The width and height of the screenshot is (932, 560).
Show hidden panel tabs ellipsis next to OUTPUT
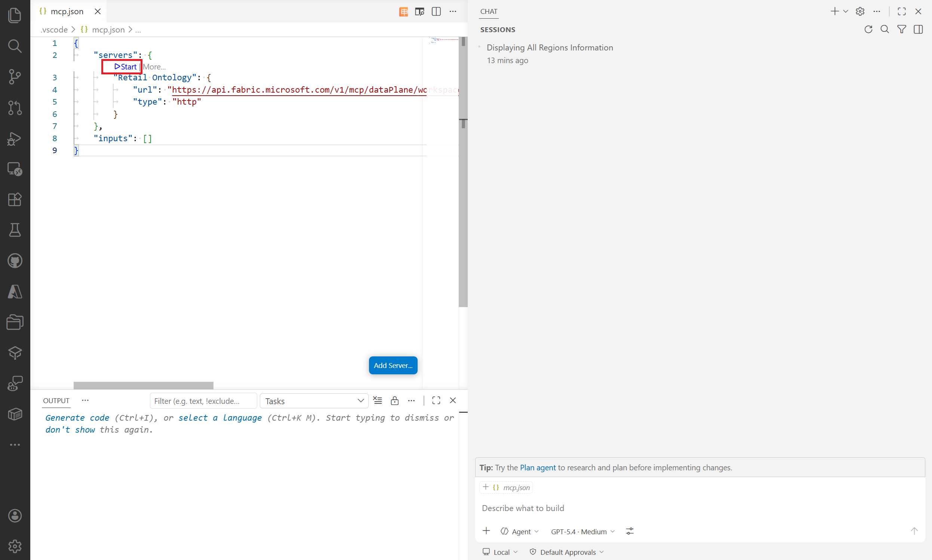click(x=85, y=400)
